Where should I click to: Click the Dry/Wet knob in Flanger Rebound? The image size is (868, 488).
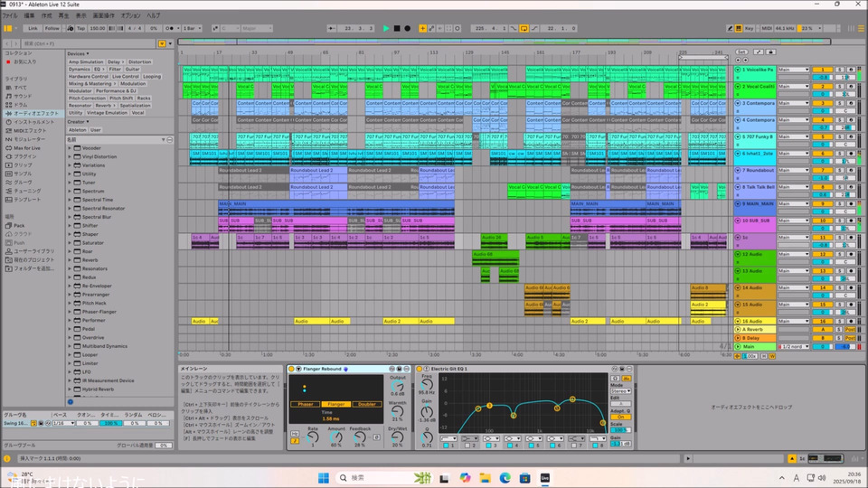coord(398,436)
